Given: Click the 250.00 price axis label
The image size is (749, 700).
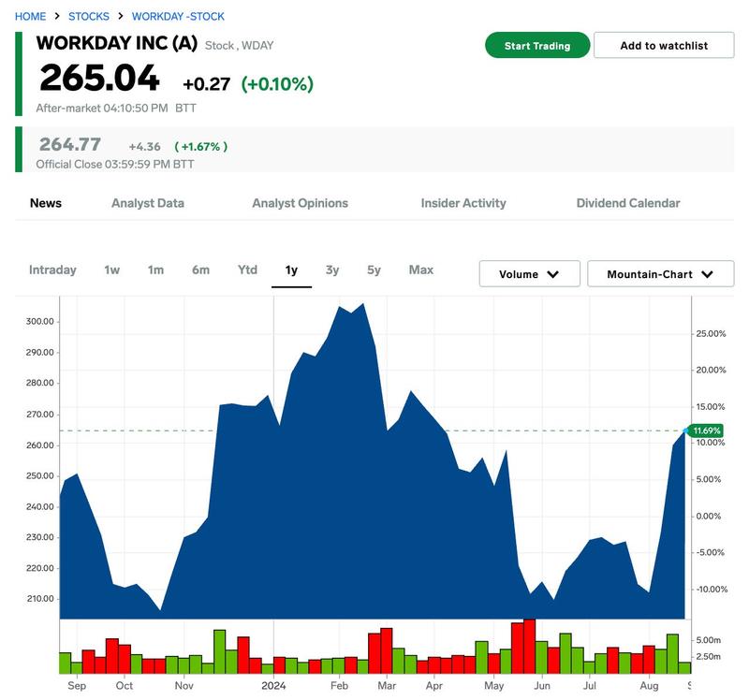Looking at the screenshot, I should coord(40,475).
